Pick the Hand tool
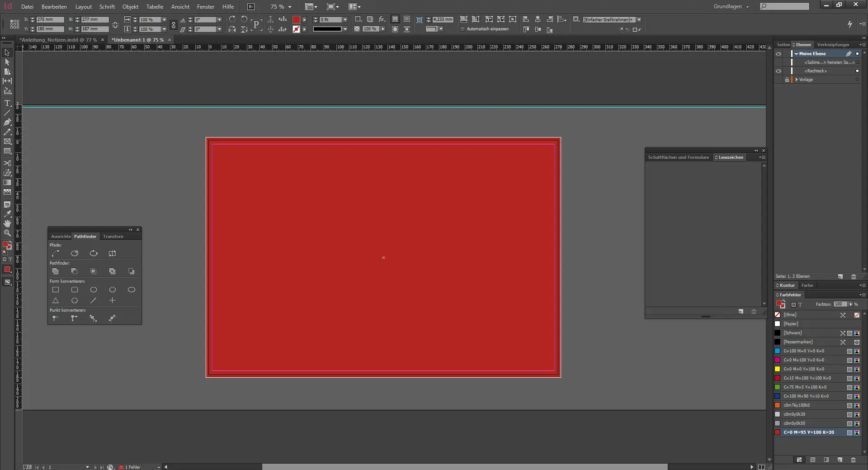This screenshot has height=470, width=868. coord(7,223)
